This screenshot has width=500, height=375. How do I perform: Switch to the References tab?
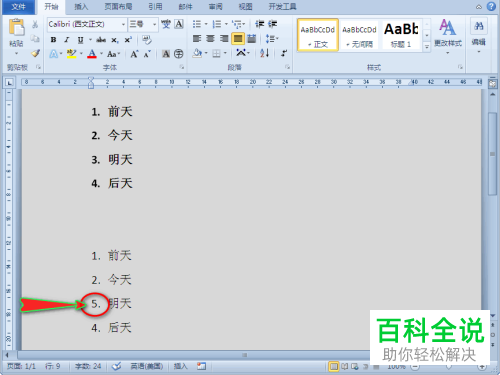(x=155, y=7)
